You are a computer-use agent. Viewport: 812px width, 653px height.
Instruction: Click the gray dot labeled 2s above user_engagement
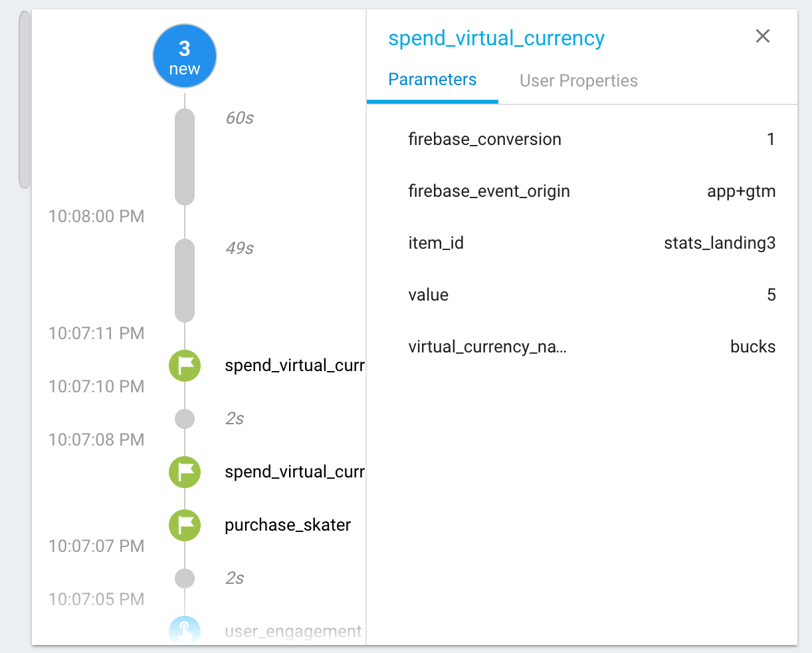click(185, 579)
